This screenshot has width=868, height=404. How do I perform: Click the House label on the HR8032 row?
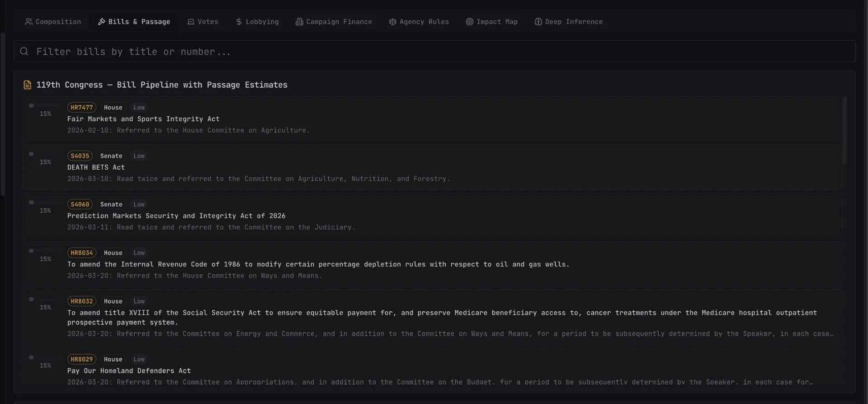[113, 301]
